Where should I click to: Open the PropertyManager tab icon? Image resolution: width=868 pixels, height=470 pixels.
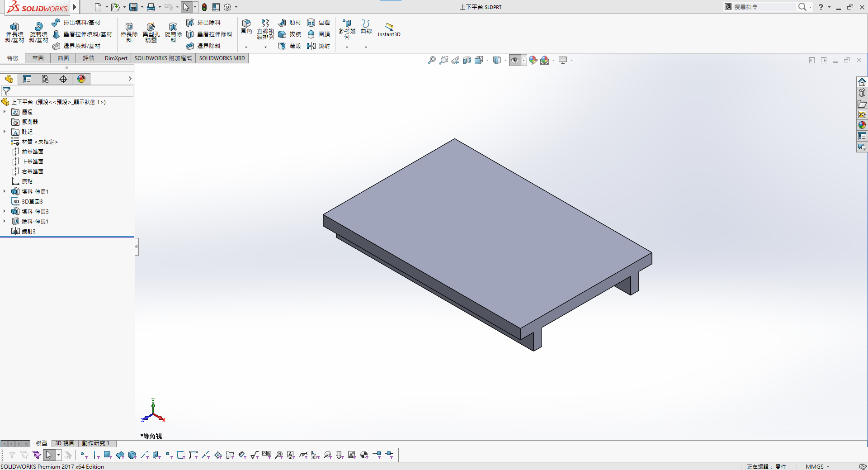tap(27, 79)
